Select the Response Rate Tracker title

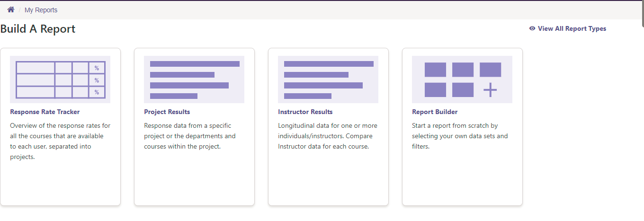point(45,112)
